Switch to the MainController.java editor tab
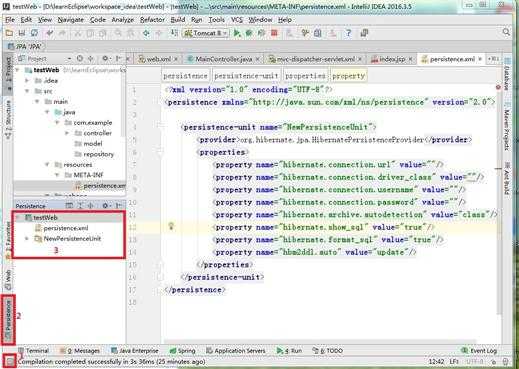This screenshot has height=369, width=519. tap(224, 59)
